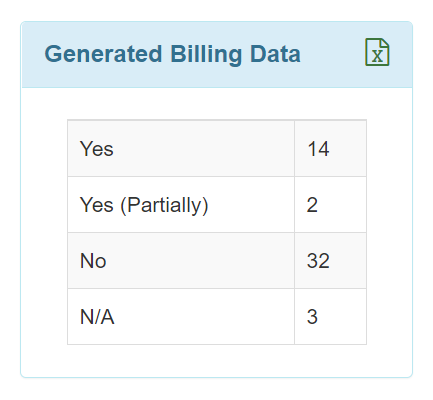
Task: Click empty panel body below the table
Action: point(217,361)
